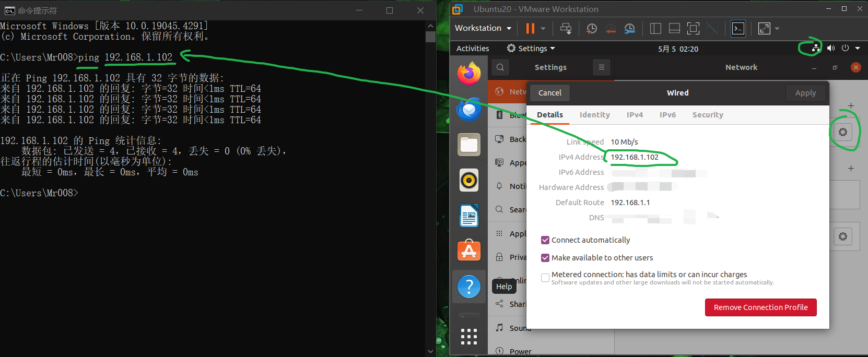Switch to the Identity tab
The height and width of the screenshot is (357, 868).
coord(595,115)
